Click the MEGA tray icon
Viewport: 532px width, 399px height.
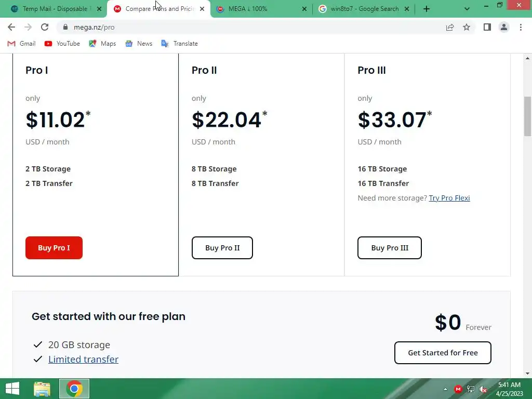click(458, 389)
